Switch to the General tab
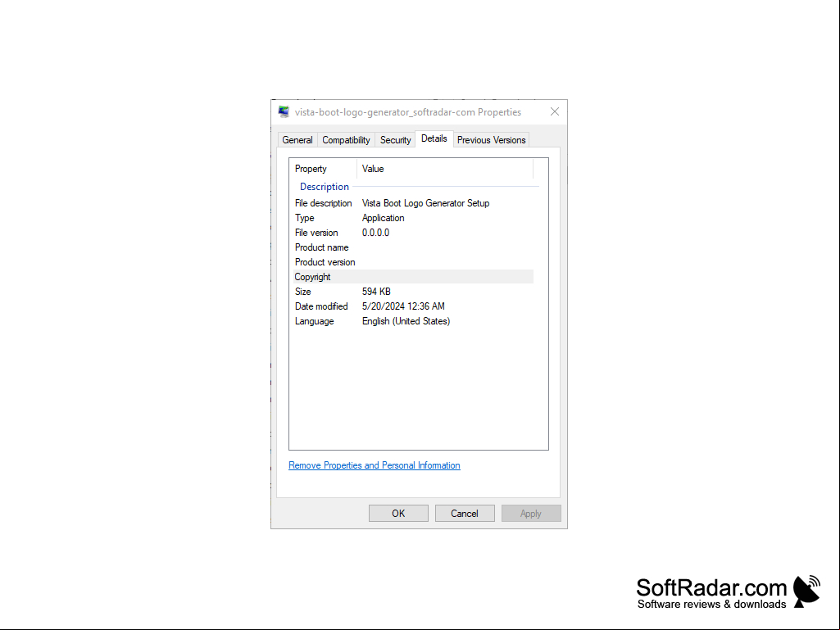The width and height of the screenshot is (840, 630). pyautogui.click(x=297, y=140)
